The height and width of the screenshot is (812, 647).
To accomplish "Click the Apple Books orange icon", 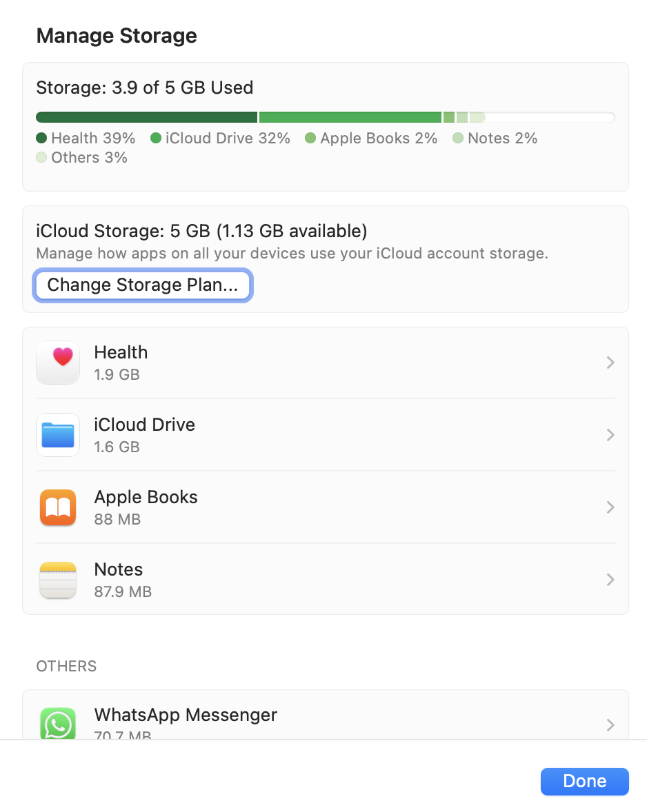I will point(58,507).
